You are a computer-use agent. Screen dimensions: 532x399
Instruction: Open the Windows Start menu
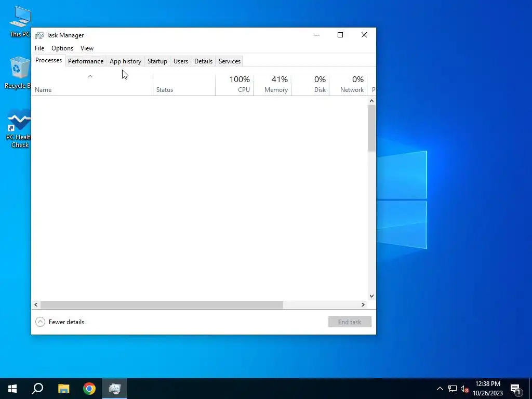point(12,389)
